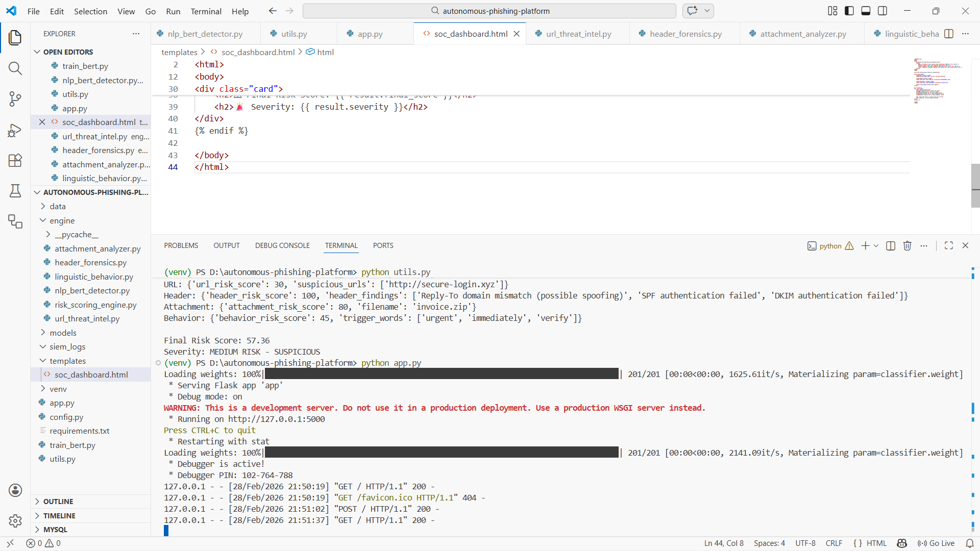The height and width of the screenshot is (551, 980).
Task: Maximize the terminal panel size
Action: (949, 245)
